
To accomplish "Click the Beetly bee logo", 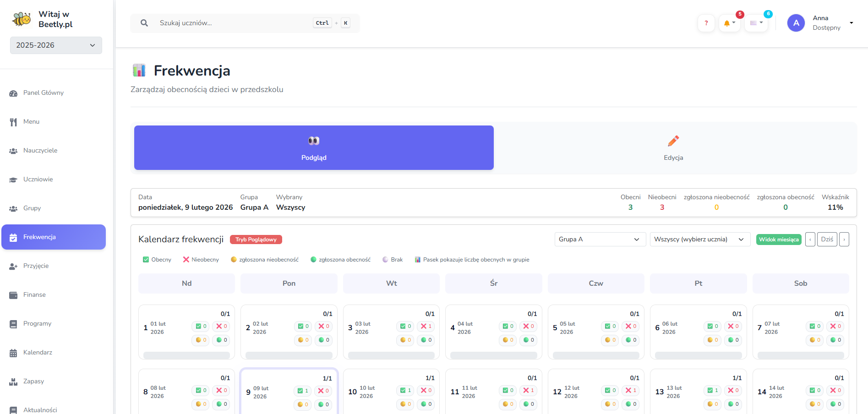I will pyautogui.click(x=22, y=19).
